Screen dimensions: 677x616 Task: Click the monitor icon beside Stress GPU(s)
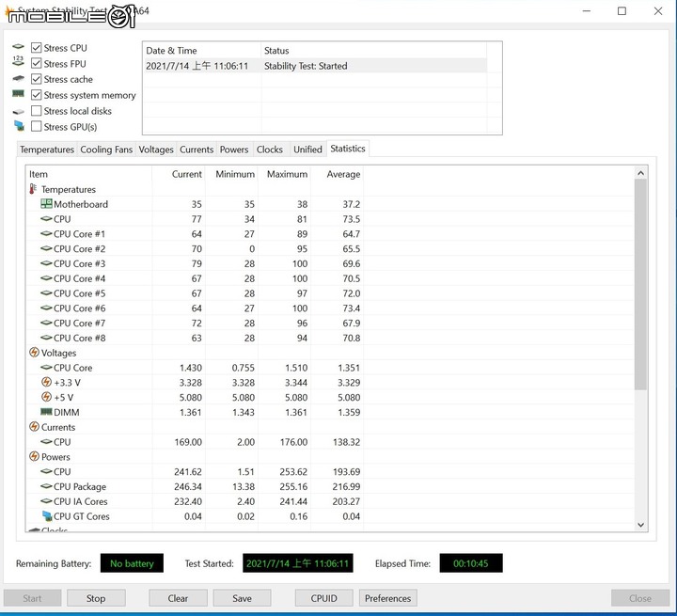[19, 126]
